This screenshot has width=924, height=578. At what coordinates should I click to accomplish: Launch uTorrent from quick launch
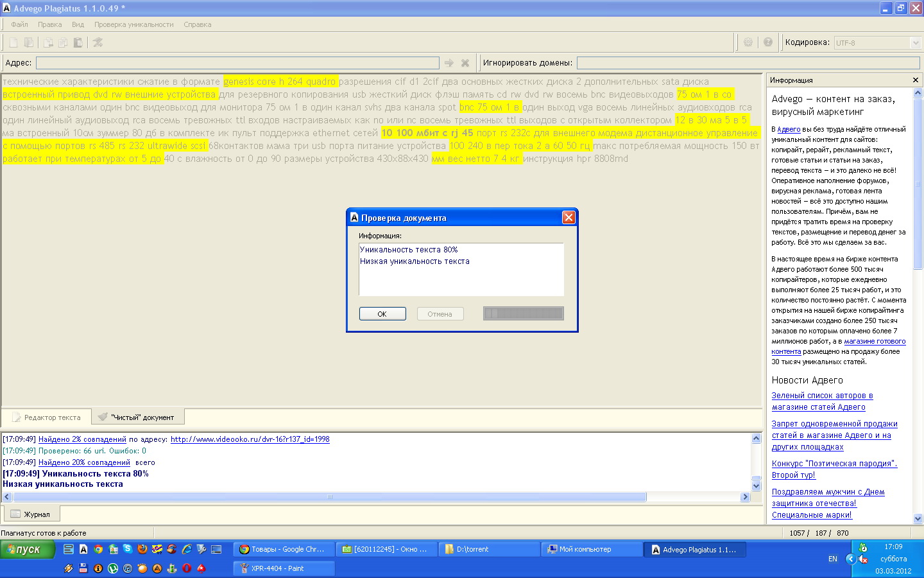point(113,568)
